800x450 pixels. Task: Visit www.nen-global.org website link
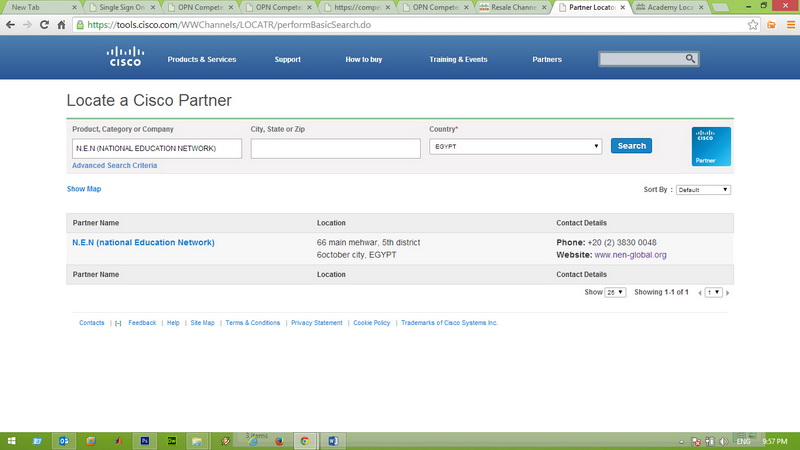(x=630, y=255)
